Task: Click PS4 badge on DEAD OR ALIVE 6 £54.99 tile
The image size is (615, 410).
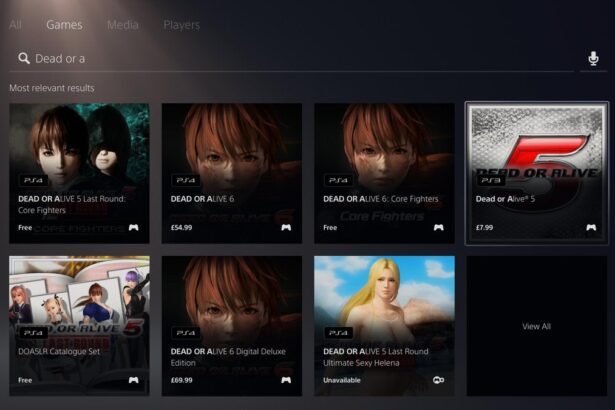Action: 186,180
